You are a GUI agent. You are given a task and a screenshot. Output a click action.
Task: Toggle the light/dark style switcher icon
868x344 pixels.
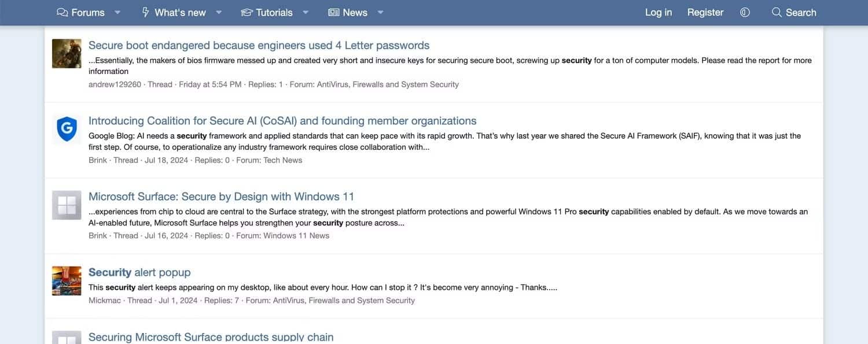(x=745, y=12)
